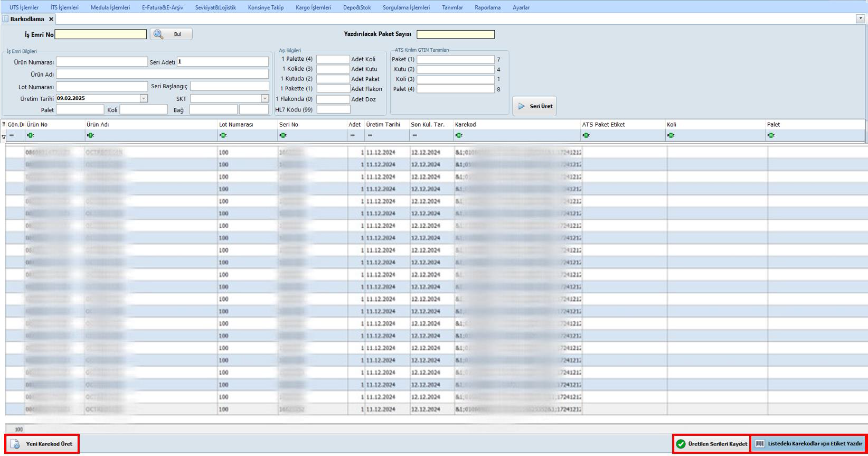This screenshot has width=868, height=456.
Task: Click the Seri Üret play icon
Action: pos(522,106)
